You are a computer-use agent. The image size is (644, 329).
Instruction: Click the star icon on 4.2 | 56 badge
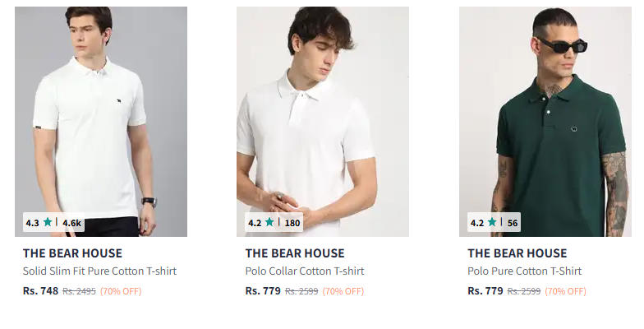point(492,222)
